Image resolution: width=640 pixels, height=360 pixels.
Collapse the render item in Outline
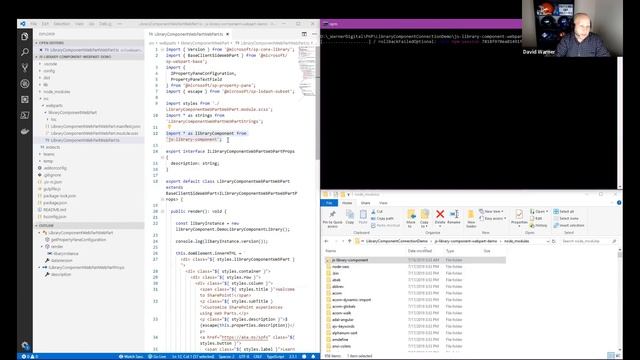pos(42,247)
